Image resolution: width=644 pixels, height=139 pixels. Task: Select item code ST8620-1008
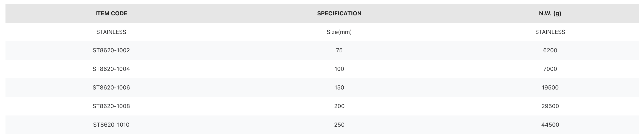111,106
